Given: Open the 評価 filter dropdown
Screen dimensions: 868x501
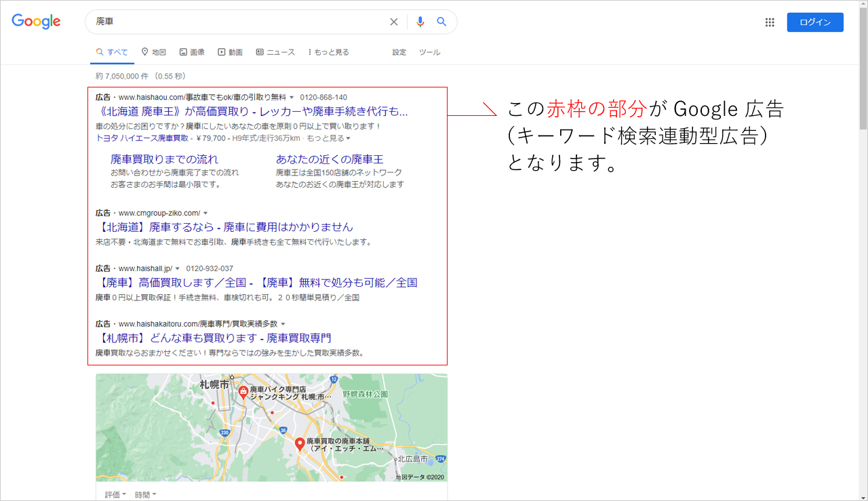Looking at the screenshot, I should (116, 495).
